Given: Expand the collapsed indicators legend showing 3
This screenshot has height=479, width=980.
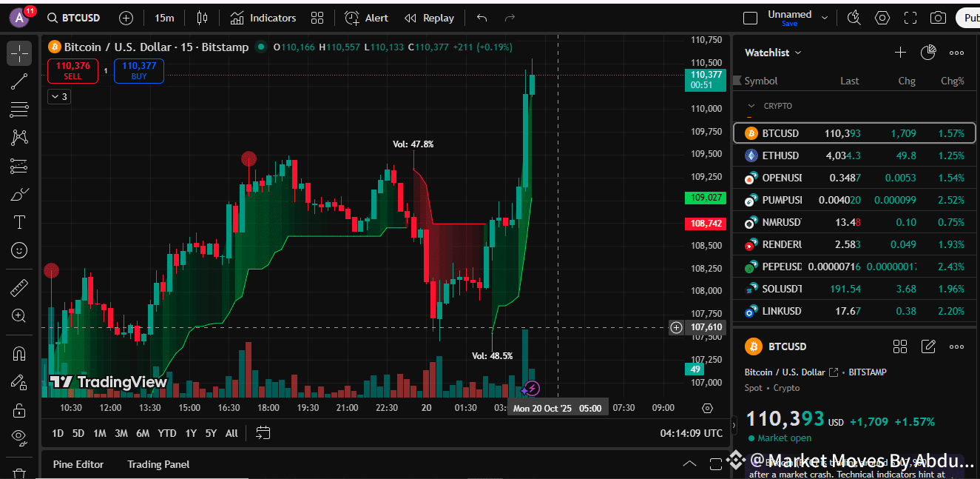Looking at the screenshot, I should pos(59,96).
